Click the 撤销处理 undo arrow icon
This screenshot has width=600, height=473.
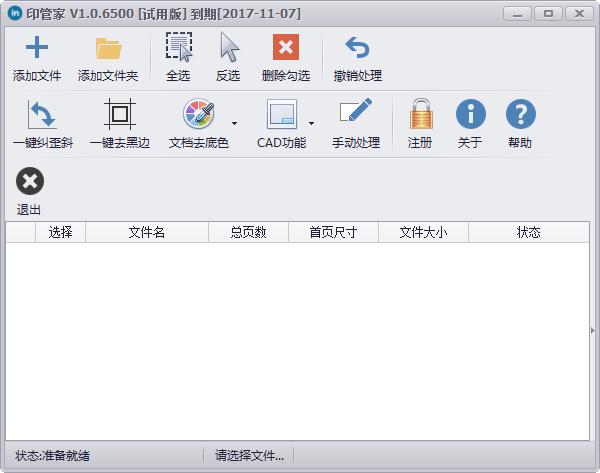[357, 48]
